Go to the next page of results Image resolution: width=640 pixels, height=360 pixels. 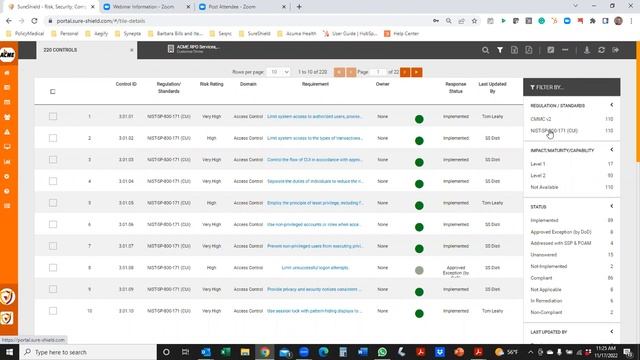[405, 72]
